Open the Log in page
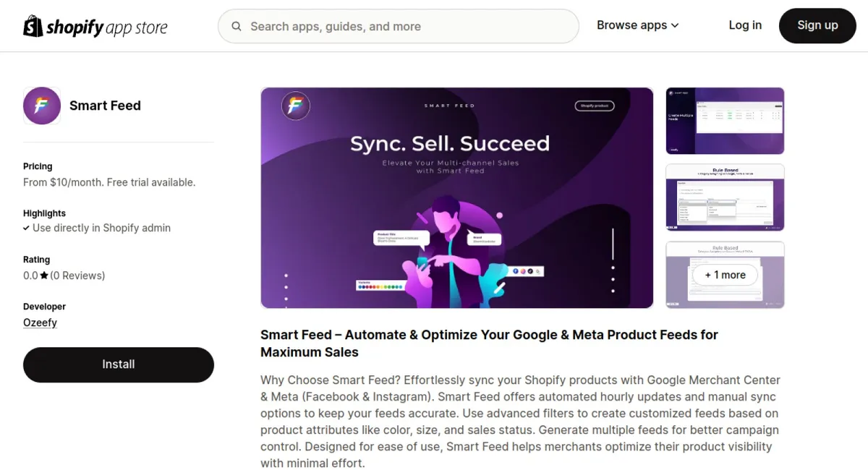868x470 pixels. click(744, 25)
